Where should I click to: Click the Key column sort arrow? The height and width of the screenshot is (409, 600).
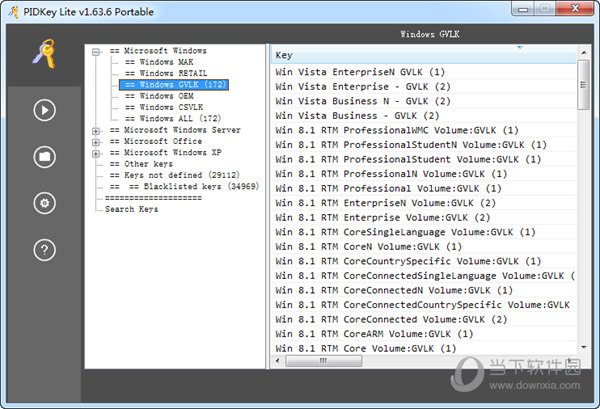click(520, 48)
